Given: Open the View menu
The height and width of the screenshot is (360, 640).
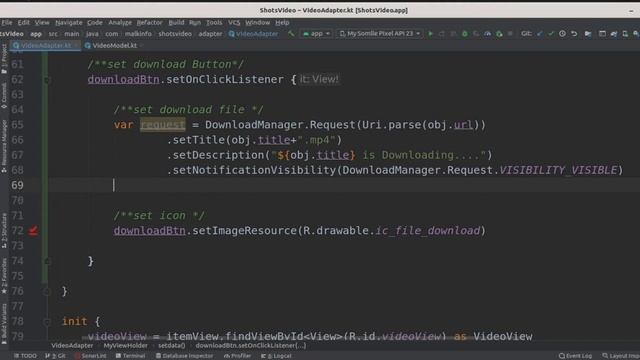Looking at the screenshot, I should pyautogui.click(x=42, y=22).
